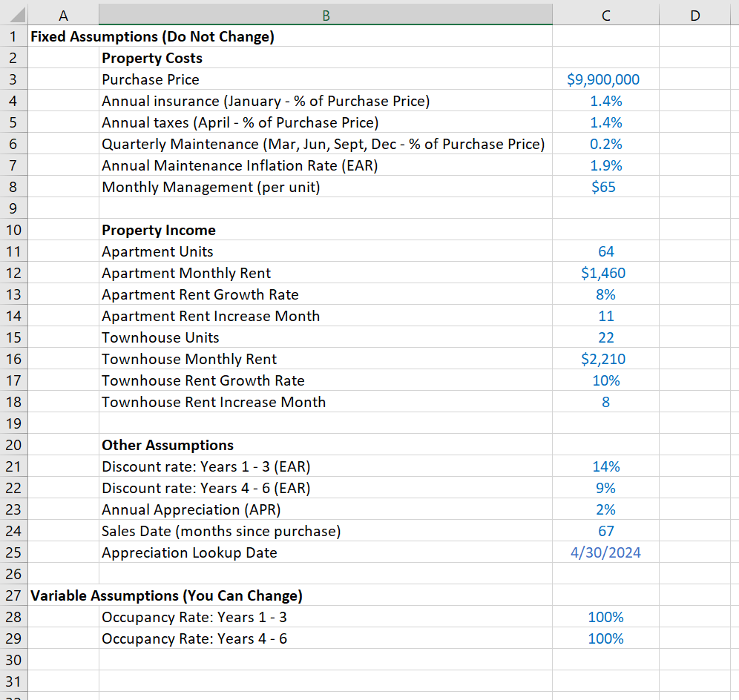Select the 11 rent increase month value
The height and width of the screenshot is (700, 739).
[605, 316]
